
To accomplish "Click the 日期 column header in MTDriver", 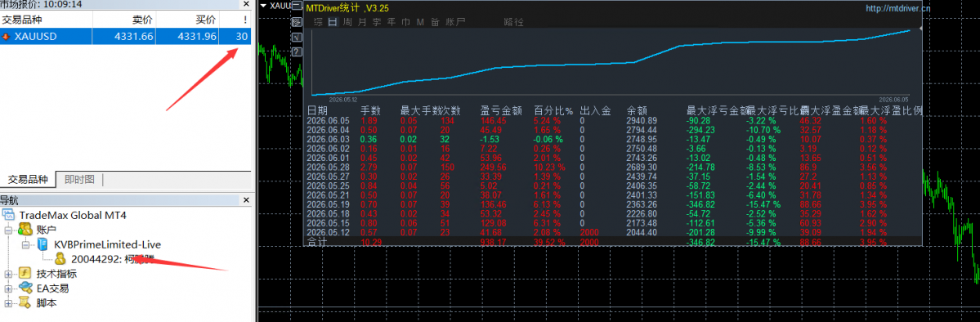I will click(x=317, y=110).
